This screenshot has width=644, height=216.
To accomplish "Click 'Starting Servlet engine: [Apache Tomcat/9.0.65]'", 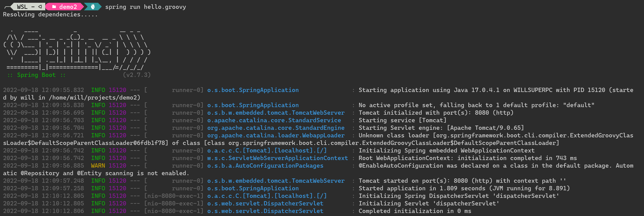I will (x=441, y=128).
